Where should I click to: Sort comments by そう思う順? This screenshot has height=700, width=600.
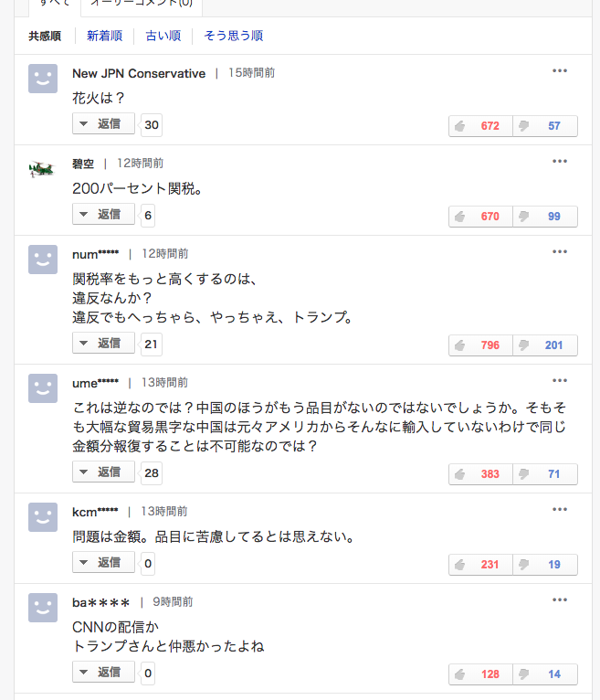click(x=233, y=37)
